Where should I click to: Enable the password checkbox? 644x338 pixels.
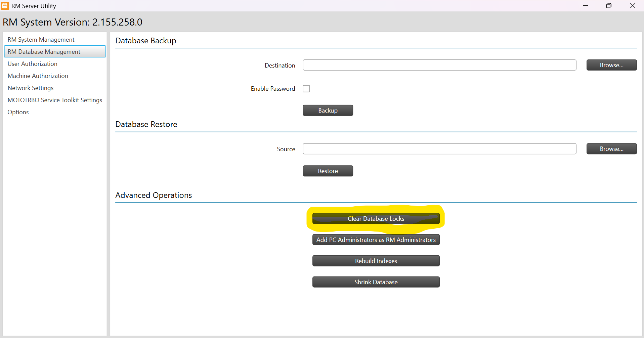306,89
